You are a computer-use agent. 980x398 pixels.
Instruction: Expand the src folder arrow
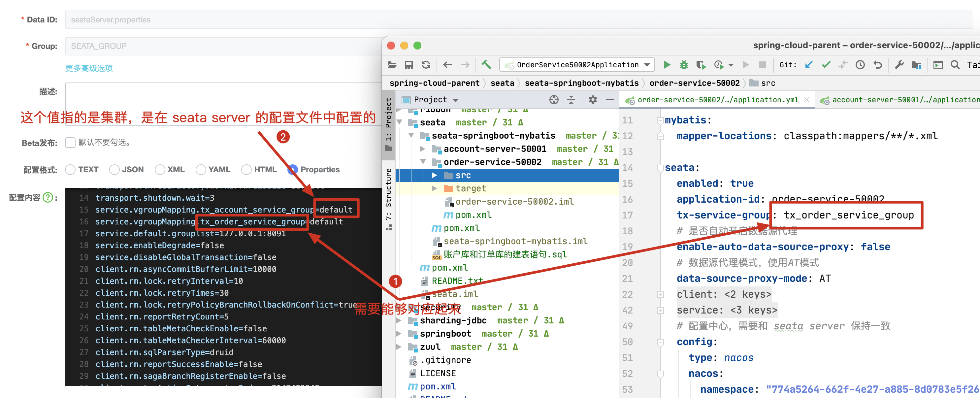pyautogui.click(x=434, y=176)
